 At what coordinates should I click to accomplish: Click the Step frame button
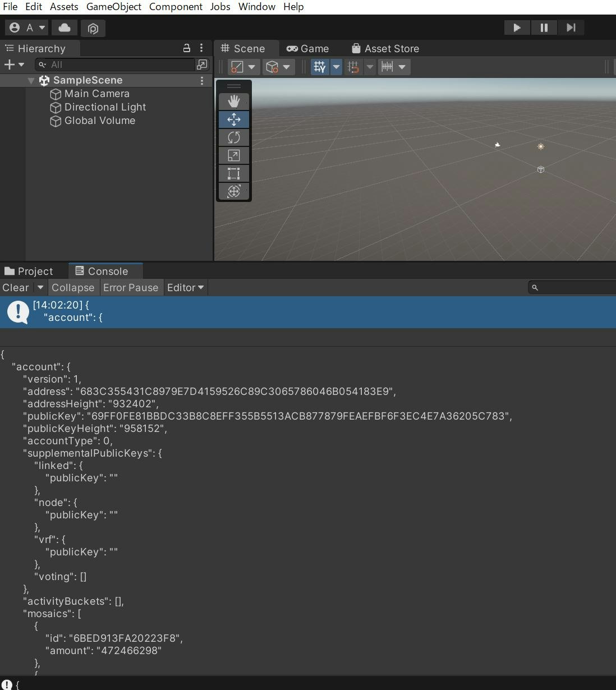[571, 27]
